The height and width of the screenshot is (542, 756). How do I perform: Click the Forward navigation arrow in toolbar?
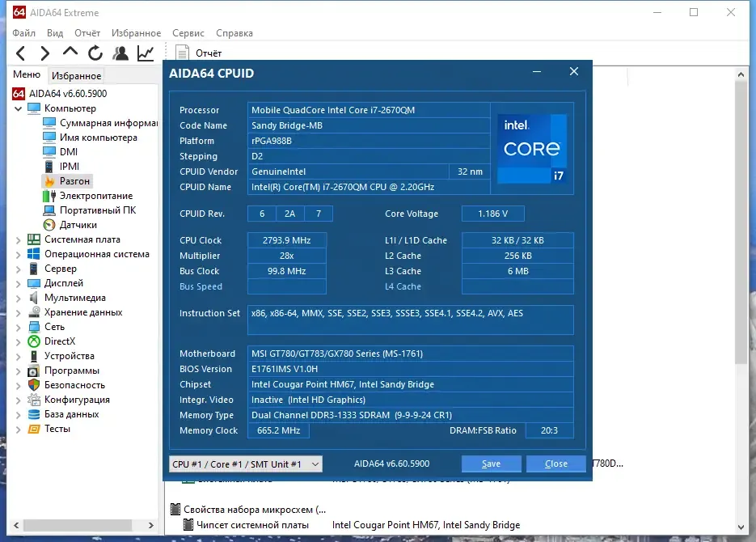(x=44, y=53)
